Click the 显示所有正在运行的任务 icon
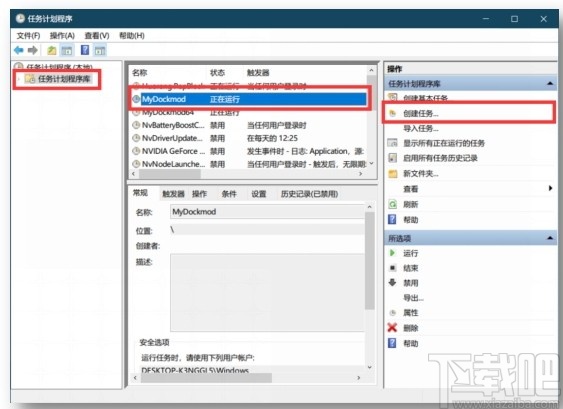563x409 pixels. click(x=392, y=143)
